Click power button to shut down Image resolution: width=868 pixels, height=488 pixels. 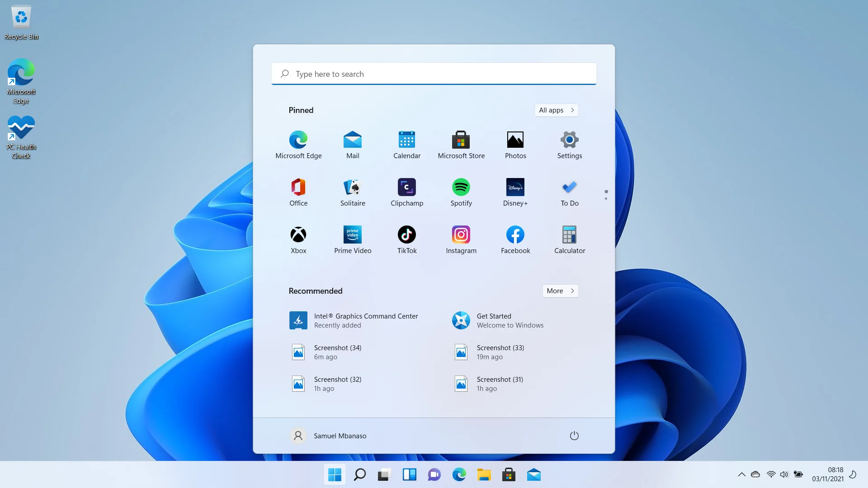pos(574,436)
